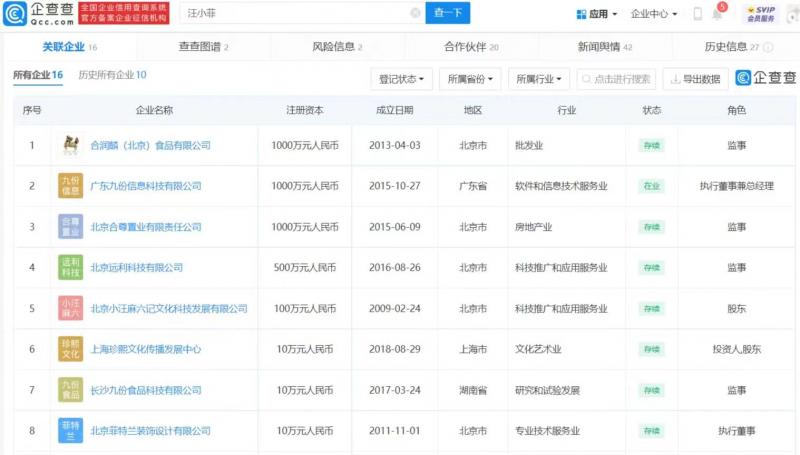Click the 九份食品 company logo tile
This screenshot has height=455, width=800.
(x=70, y=390)
